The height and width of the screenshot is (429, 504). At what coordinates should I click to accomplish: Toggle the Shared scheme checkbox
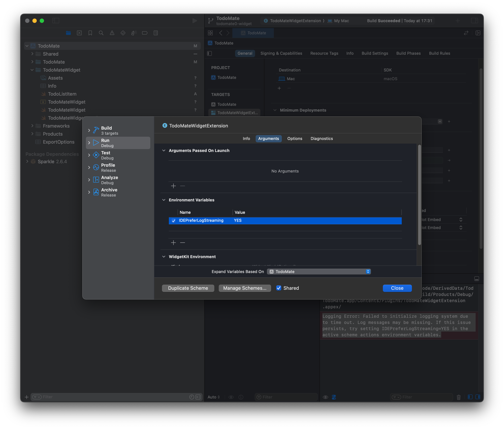pyautogui.click(x=279, y=288)
